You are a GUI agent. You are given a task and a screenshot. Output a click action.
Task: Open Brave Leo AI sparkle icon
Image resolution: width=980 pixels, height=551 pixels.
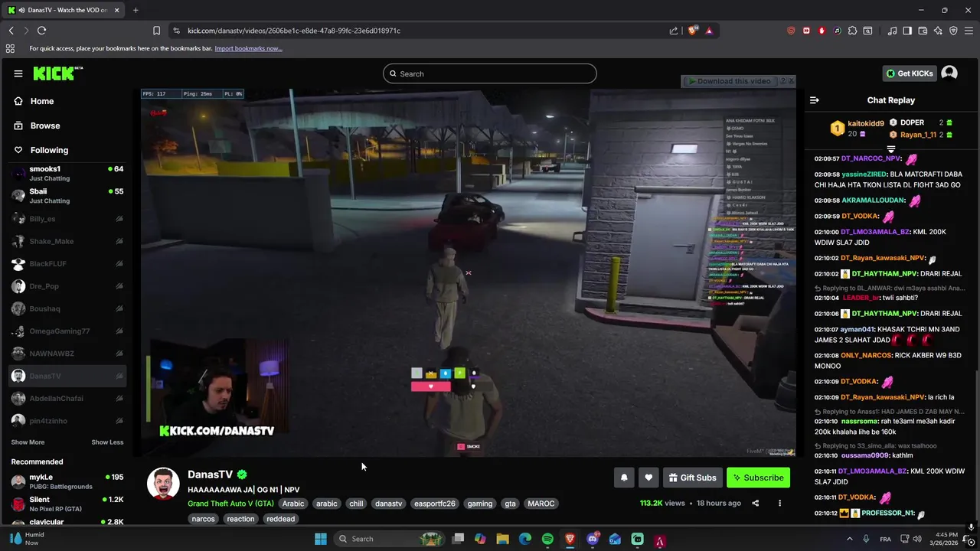point(938,31)
